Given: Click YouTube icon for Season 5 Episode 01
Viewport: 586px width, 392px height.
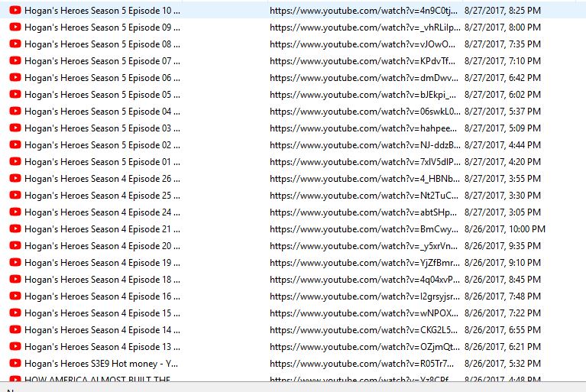Looking at the screenshot, I should [15, 161].
